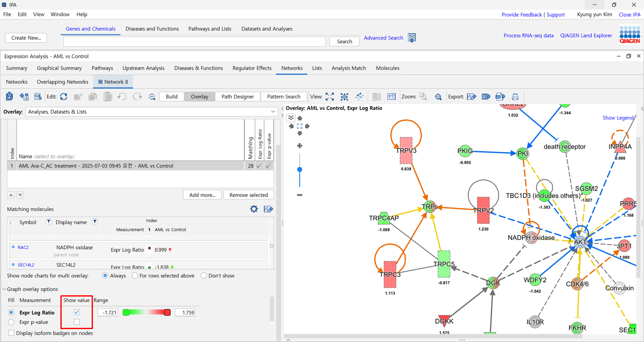644x342 pixels.
Task: Open the Overlapping Networks subtab
Action: coord(62,82)
